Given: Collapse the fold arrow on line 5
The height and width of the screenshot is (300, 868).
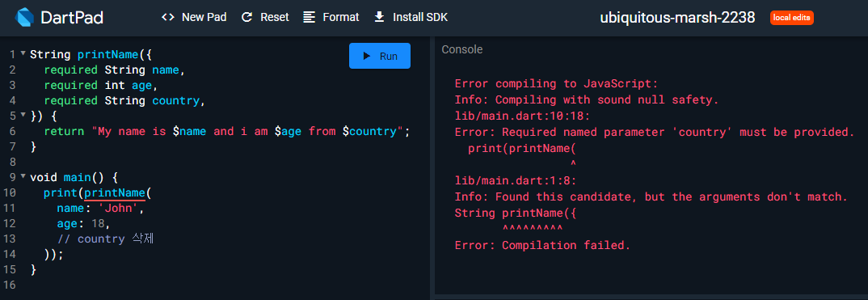Looking at the screenshot, I should [23, 115].
